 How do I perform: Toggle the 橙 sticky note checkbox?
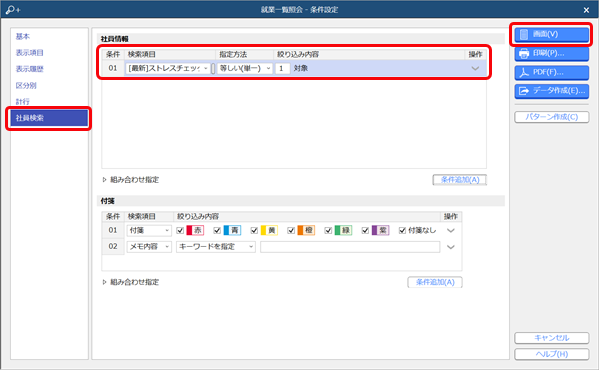[x=291, y=231]
